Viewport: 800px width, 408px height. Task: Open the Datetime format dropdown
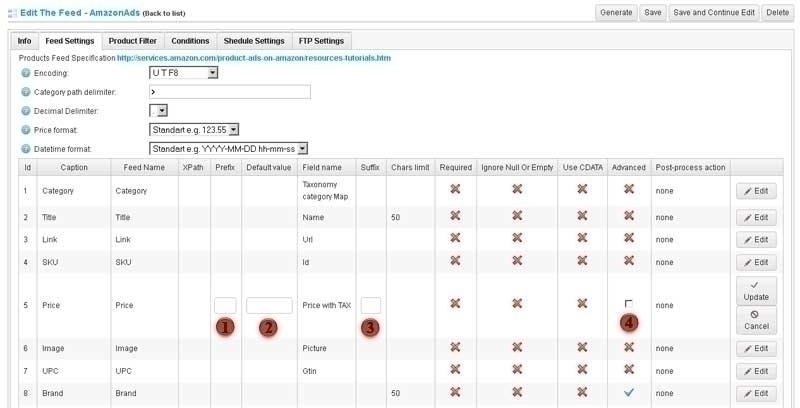tap(229, 149)
